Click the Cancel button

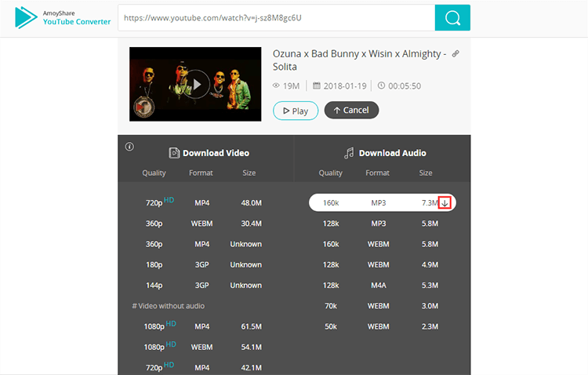[351, 110]
